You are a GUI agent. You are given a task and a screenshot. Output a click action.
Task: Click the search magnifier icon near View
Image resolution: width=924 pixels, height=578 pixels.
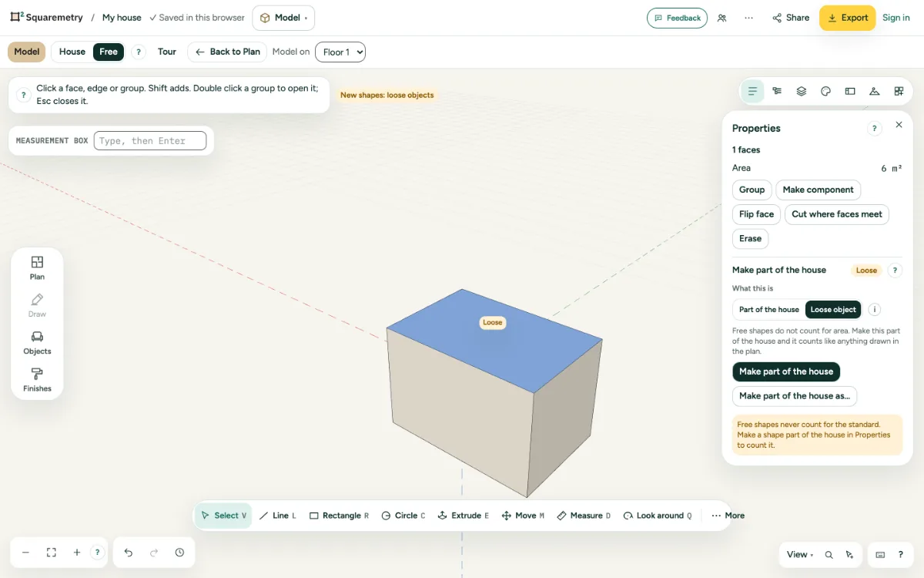pyautogui.click(x=829, y=555)
